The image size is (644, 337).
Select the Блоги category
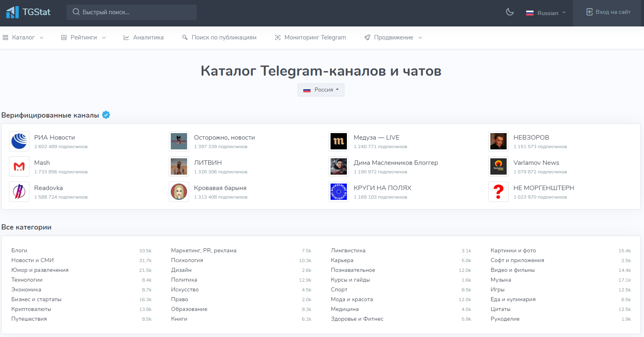(19, 251)
